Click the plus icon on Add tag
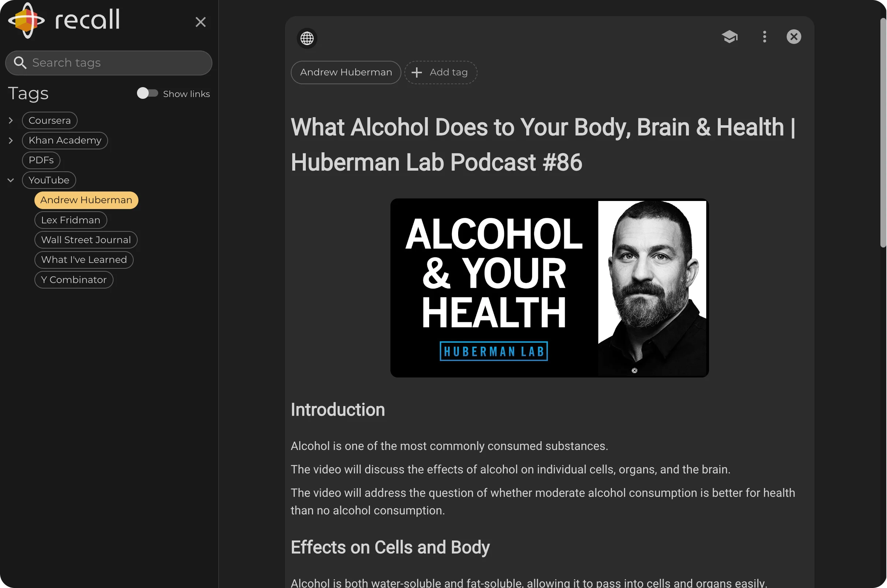The width and height of the screenshot is (887, 588). [417, 72]
